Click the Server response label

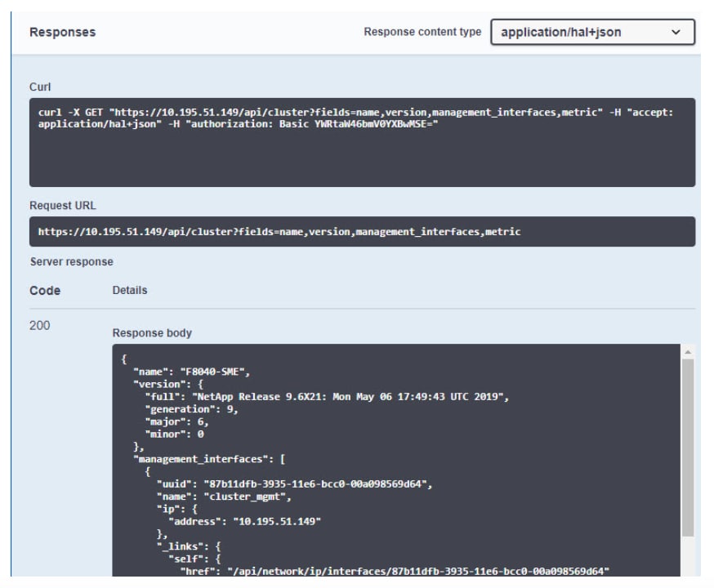click(72, 262)
